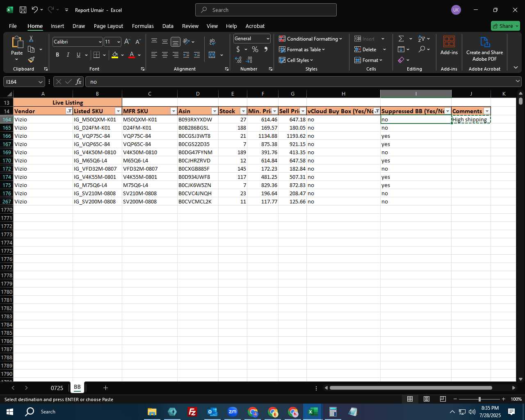525x420 pixels.
Task: Click the Insert Function fx icon
Action: pos(79,82)
